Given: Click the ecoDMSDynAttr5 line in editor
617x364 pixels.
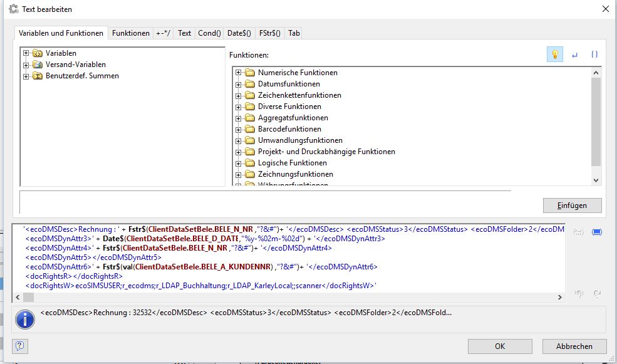Looking at the screenshot, I should [x=93, y=257].
